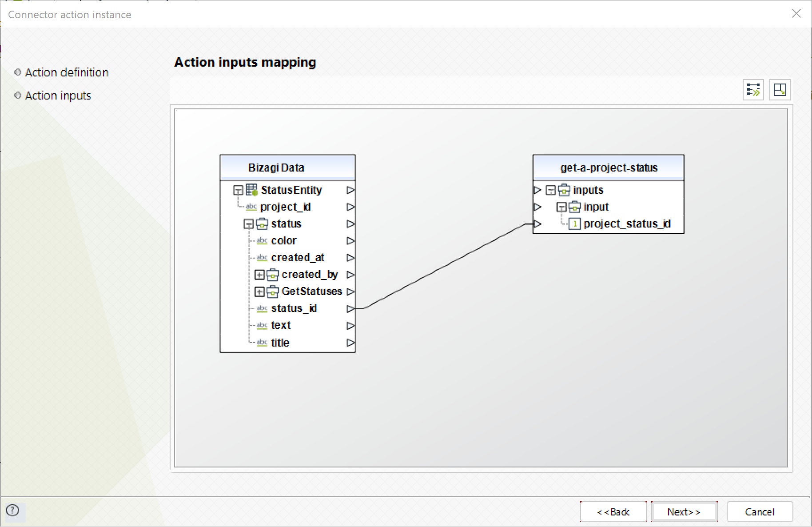Expand the created_by node
This screenshot has width=812, height=527.
pyautogui.click(x=259, y=275)
